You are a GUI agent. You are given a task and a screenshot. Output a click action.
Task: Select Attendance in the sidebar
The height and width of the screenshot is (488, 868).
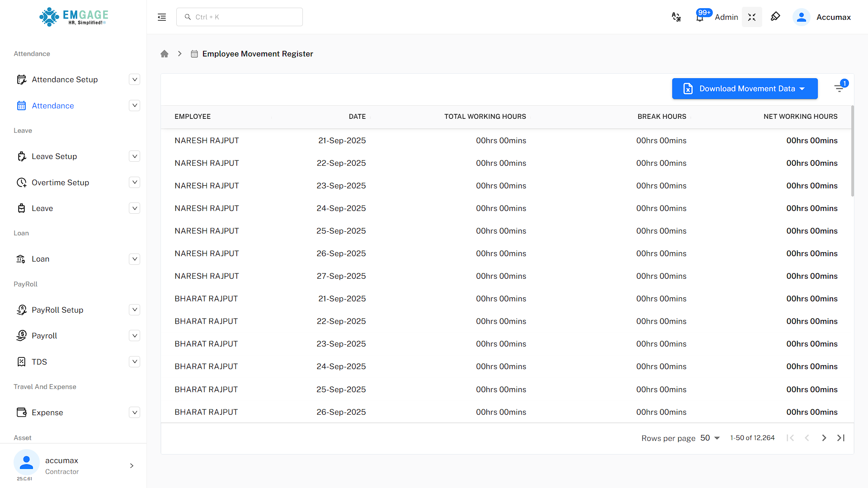click(52, 105)
